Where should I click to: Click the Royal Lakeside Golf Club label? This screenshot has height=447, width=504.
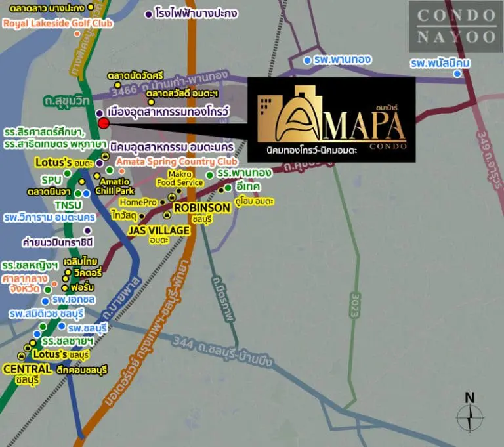coord(58,23)
